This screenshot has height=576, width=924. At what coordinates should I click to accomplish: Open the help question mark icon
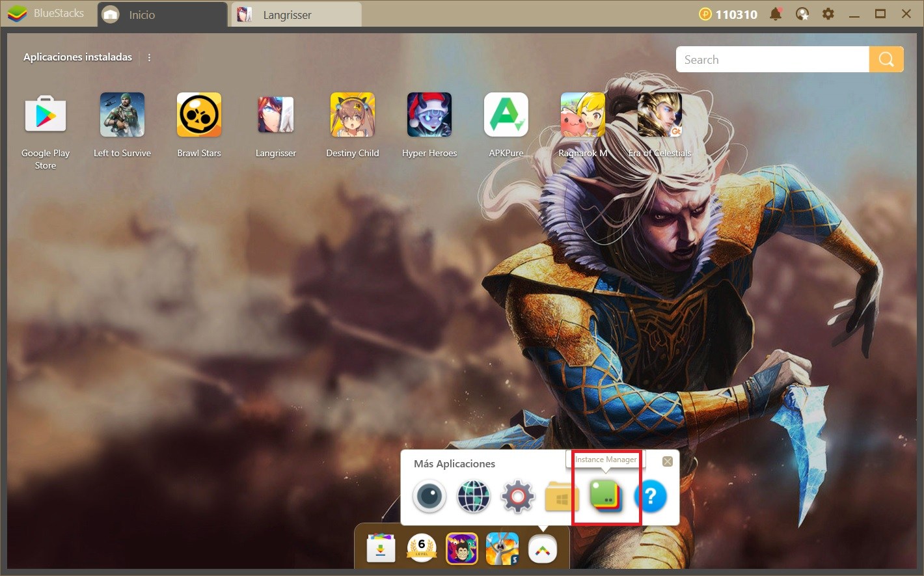click(x=650, y=497)
